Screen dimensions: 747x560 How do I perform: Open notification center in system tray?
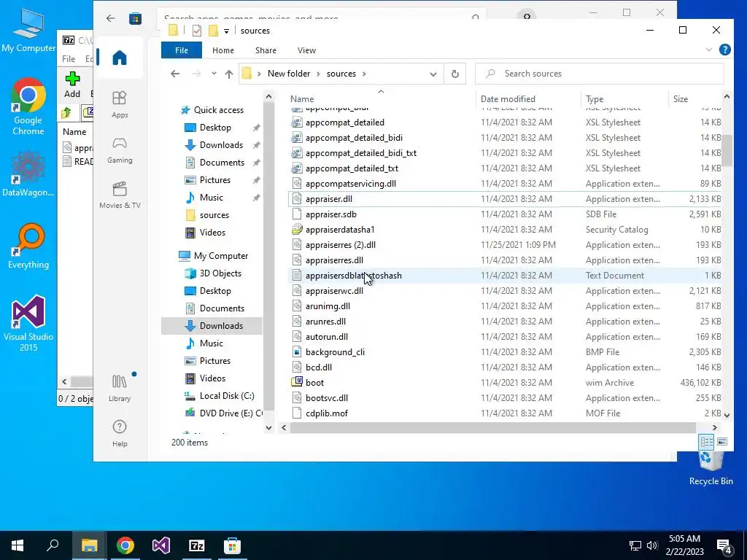click(x=724, y=545)
